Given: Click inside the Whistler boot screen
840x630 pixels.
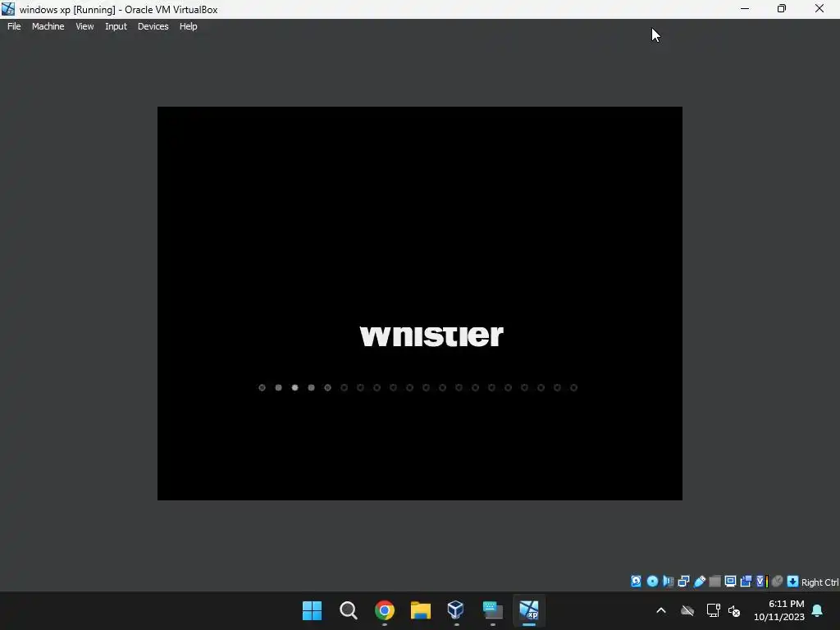Looking at the screenshot, I should (420, 304).
